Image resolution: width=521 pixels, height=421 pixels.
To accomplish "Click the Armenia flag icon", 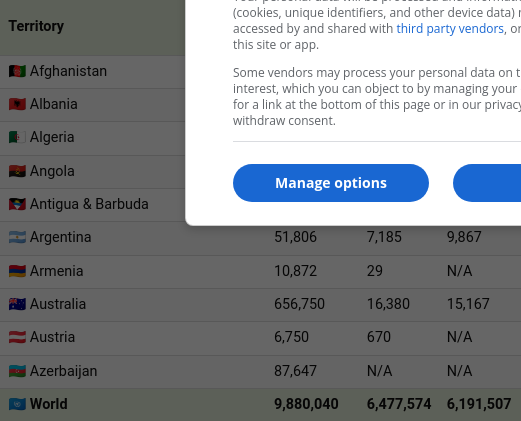I will point(17,271).
